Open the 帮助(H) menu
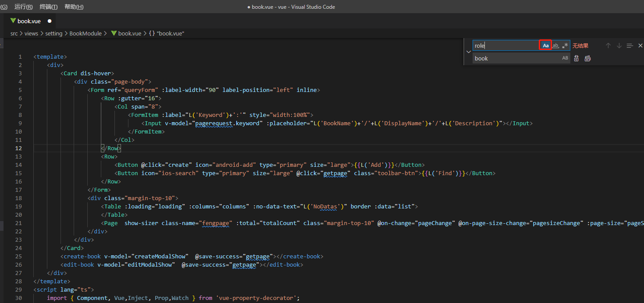This screenshot has height=303, width=644. pyautogui.click(x=74, y=7)
